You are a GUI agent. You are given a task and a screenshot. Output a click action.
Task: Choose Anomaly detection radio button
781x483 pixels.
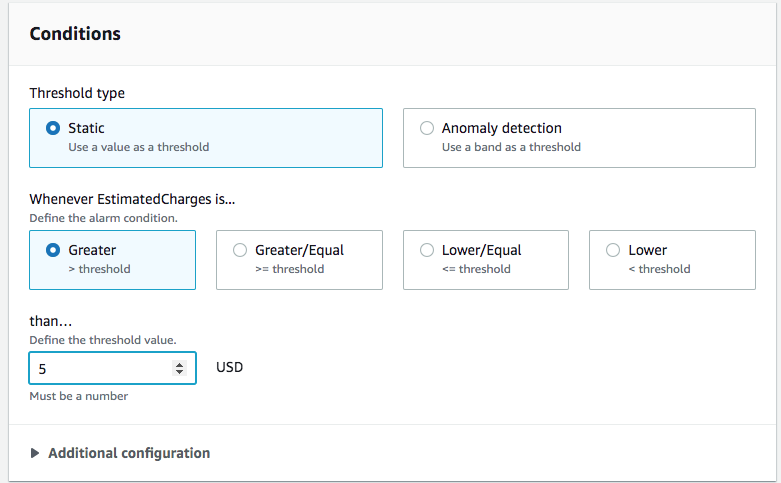(x=427, y=128)
